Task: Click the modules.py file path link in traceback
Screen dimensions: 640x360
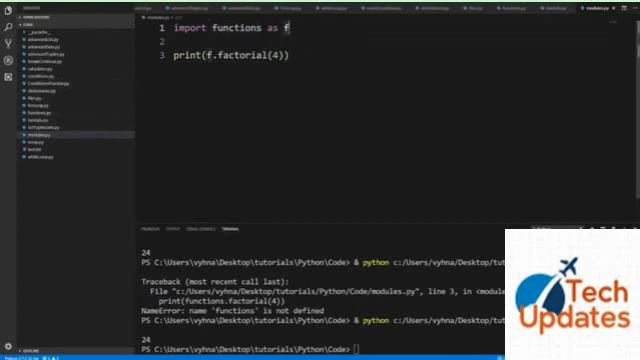Action: 296,291
